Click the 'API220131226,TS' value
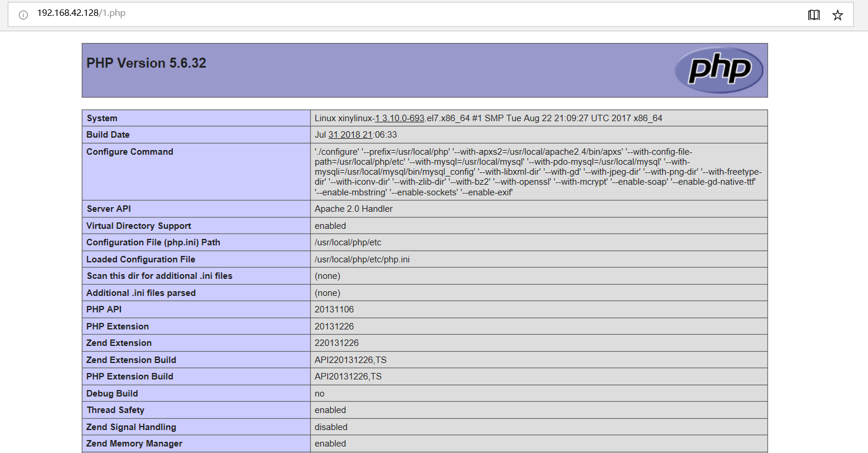Image resolution: width=868 pixels, height=453 pixels. (351, 360)
